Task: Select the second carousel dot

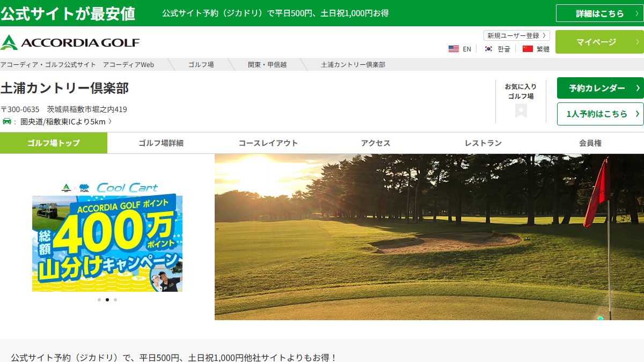Action: coord(107,300)
